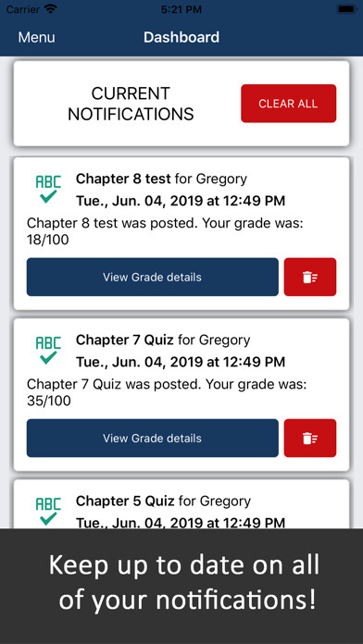Tap the Dashboard title in header
363x644 pixels.
pos(181,37)
